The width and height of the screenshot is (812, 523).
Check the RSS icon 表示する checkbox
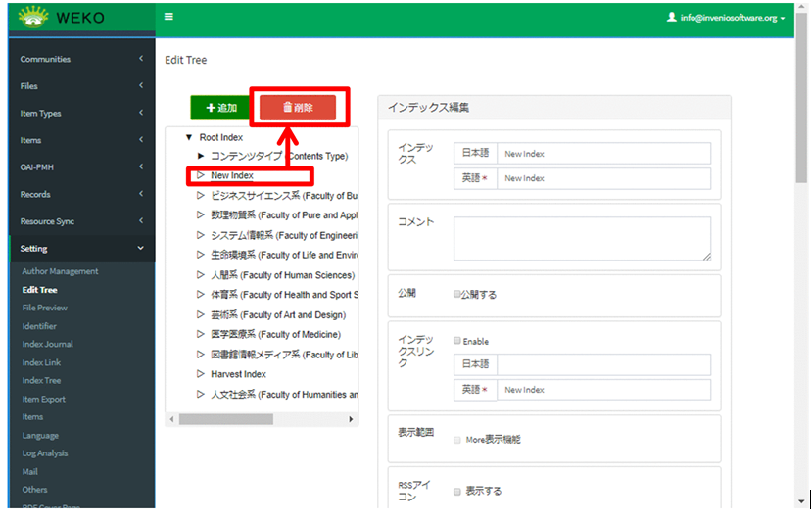click(x=457, y=492)
